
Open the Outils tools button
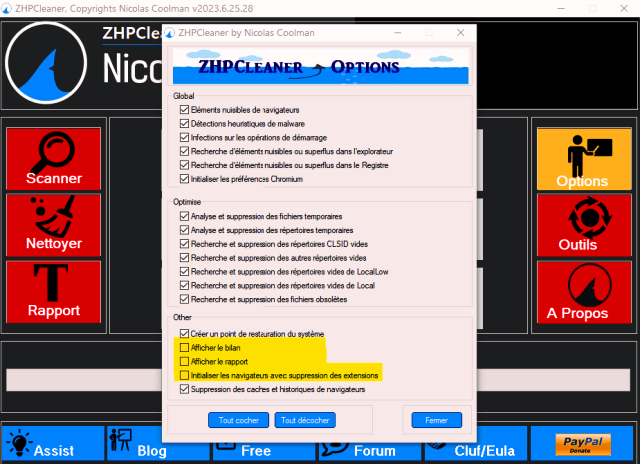[584, 225]
